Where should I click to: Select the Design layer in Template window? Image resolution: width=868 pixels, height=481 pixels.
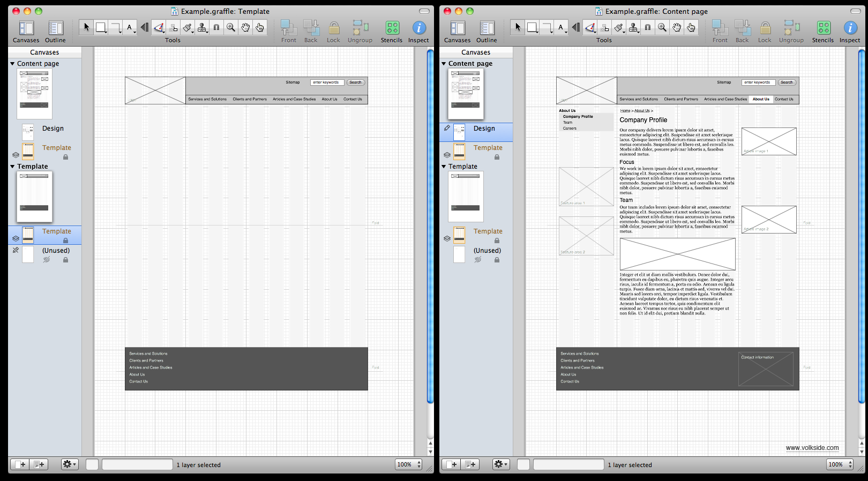(45, 132)
